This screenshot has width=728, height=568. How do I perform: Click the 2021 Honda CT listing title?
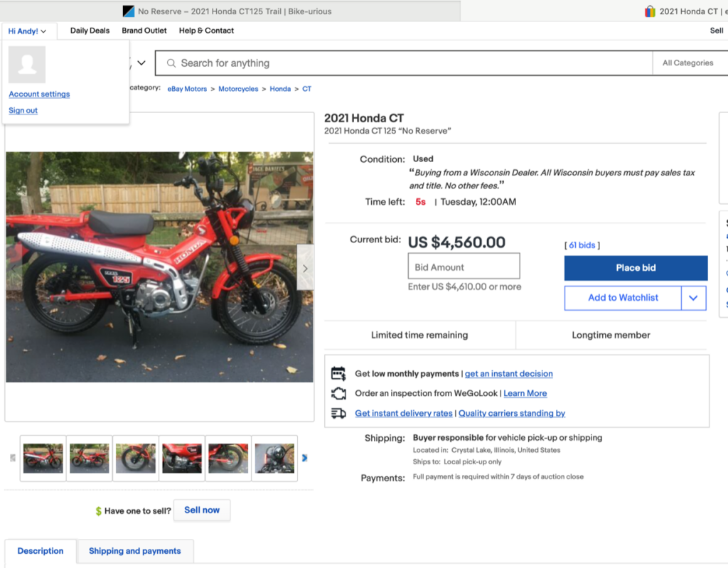(364, 119)
